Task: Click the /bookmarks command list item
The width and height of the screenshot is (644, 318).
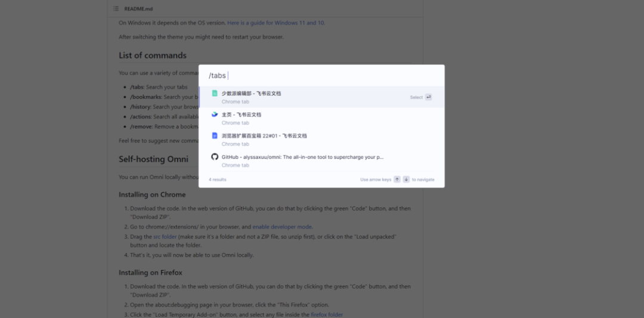Action: [165, 97]
